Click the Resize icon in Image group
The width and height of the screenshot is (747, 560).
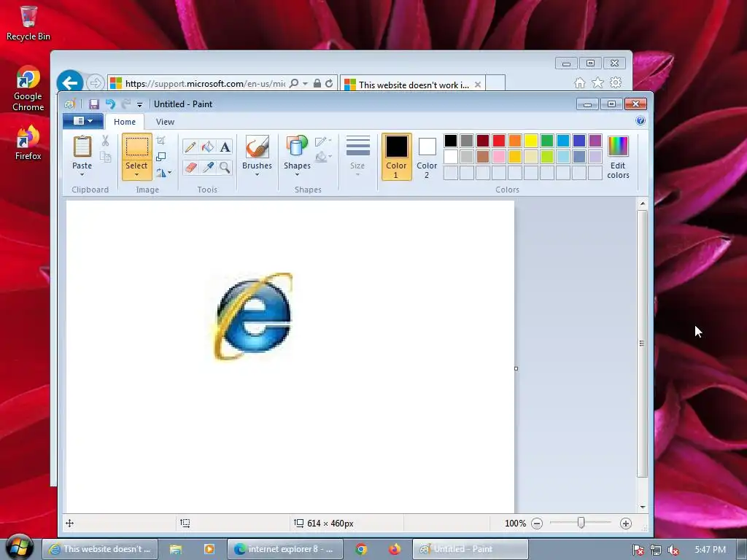(161, 157)
